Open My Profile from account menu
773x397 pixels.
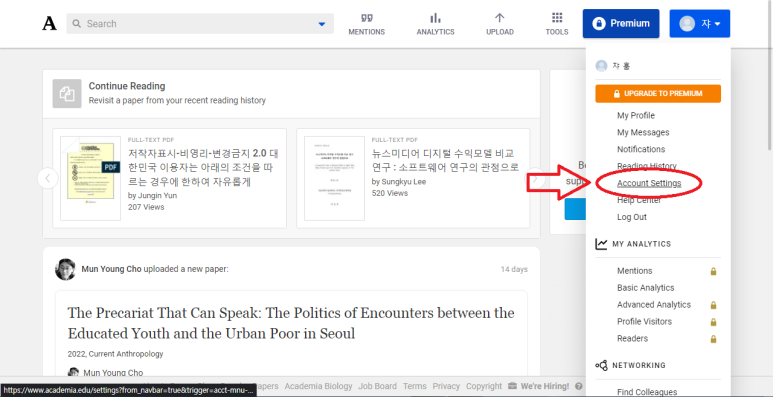[x=636, y=115]
